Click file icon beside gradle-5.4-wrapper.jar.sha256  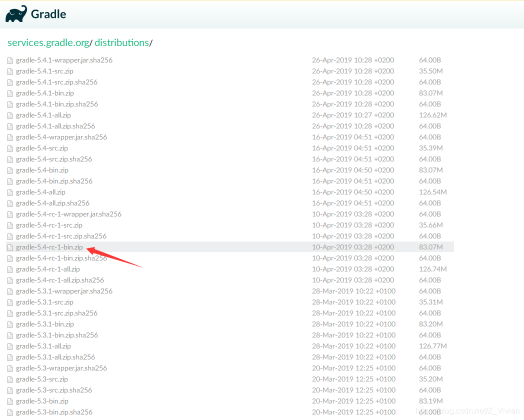tap(10, 137)
